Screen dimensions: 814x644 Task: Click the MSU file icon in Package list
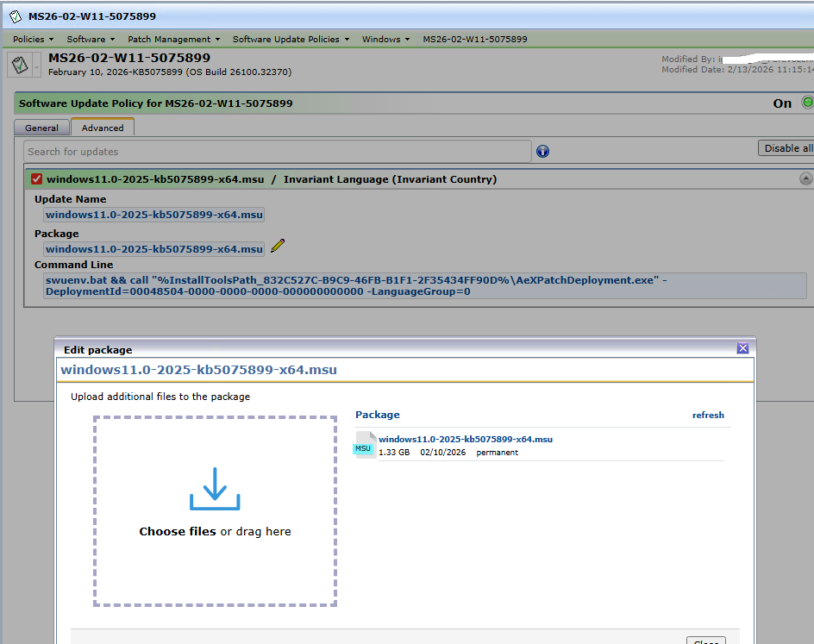click(364, 445)
